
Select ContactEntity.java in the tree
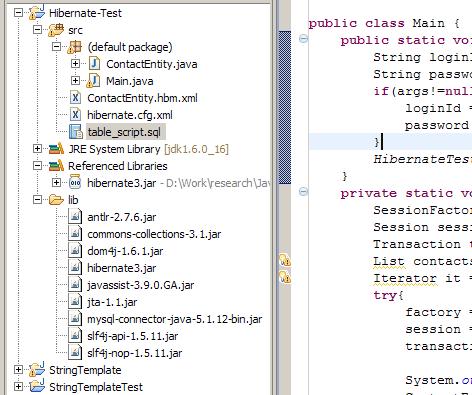tap(152, 64)
